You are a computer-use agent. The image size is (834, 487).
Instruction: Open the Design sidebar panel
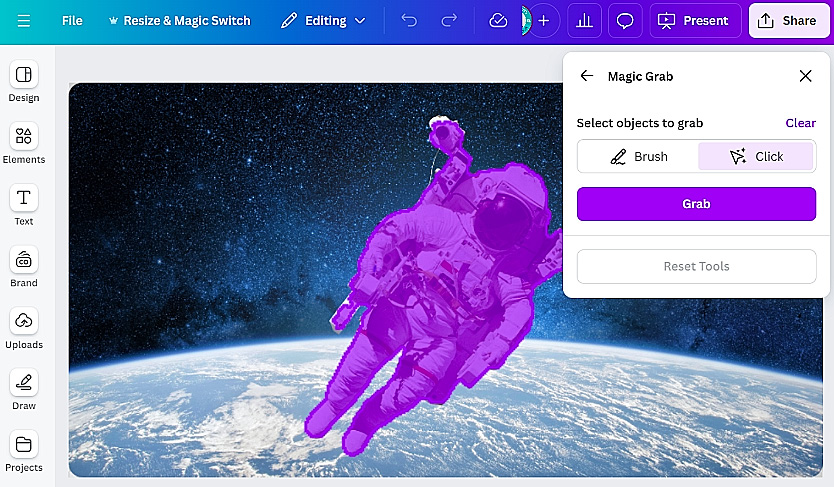coord(23,82)
